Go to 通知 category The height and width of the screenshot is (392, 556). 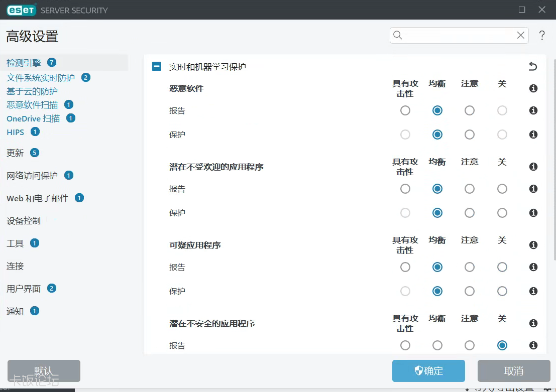click(15, 311)
